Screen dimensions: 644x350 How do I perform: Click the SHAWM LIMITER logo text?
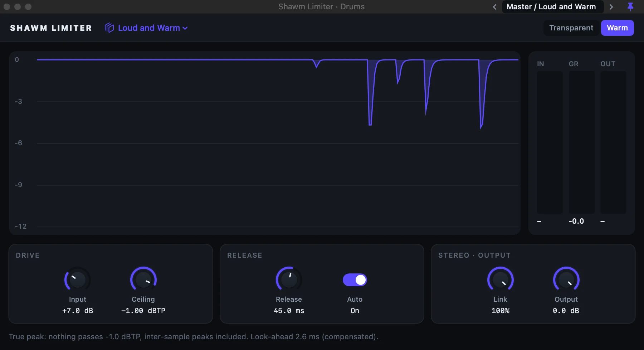tap(51, 28)
